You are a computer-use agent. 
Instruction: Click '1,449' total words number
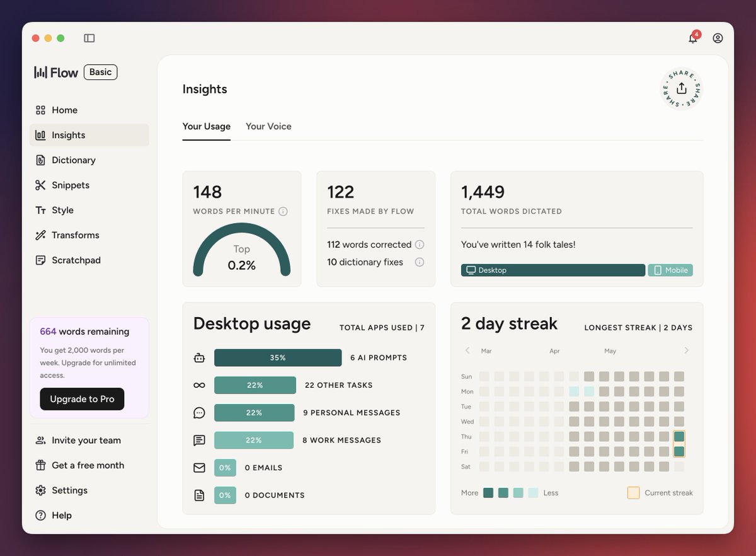[483, 192]
